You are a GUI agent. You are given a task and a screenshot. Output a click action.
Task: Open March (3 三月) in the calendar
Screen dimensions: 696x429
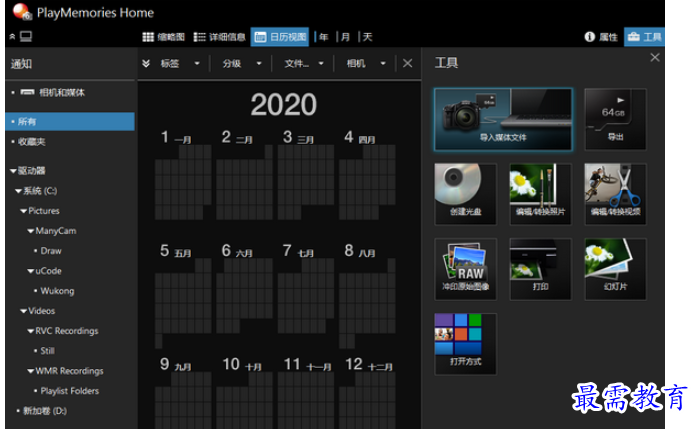point(306,175)
